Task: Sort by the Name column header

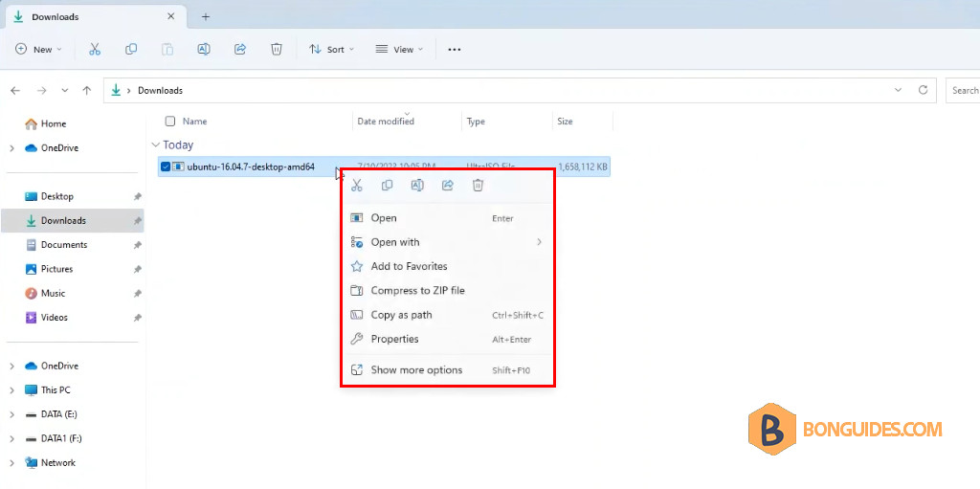Action: point(194,122)
